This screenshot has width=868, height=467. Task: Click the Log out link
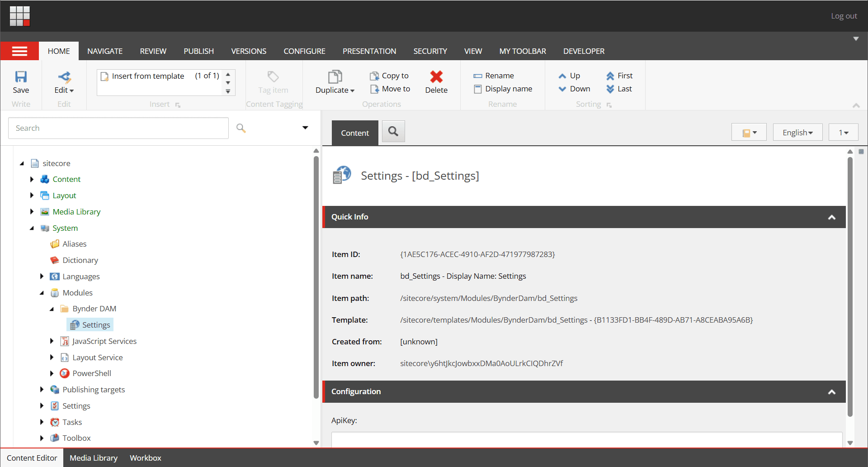(843, 15)
